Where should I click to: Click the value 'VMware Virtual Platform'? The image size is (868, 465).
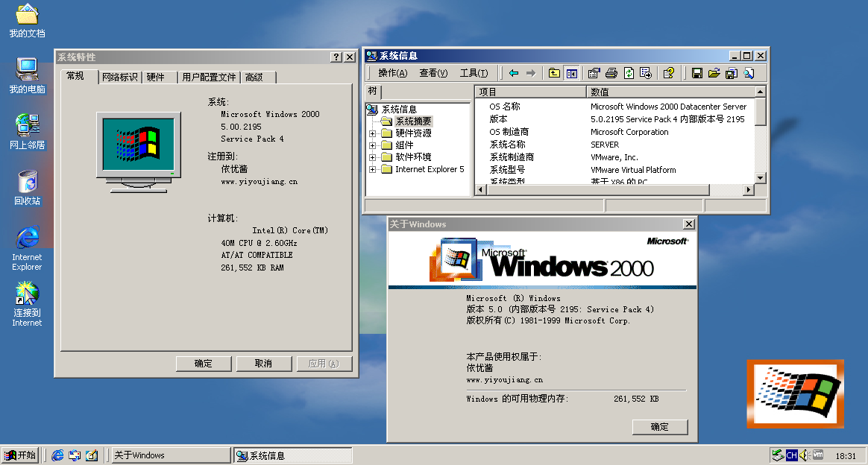click(633, 171)
